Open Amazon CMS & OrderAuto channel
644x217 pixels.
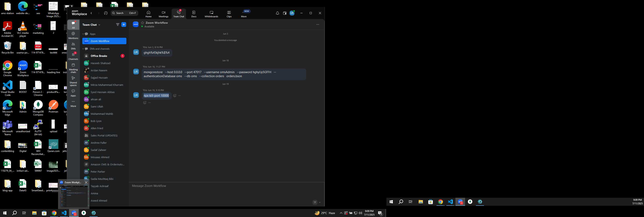104,165
